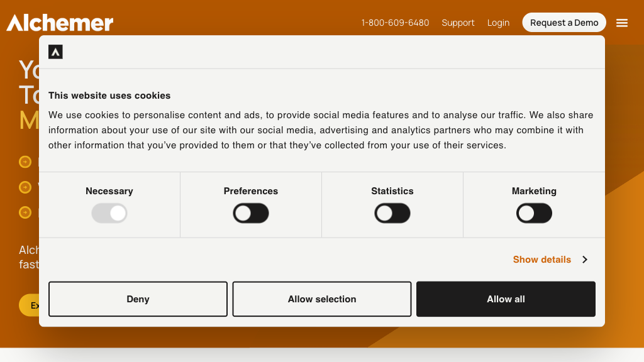Click the greyed-out Necessary cookies toggle

[x=109, y=214]
